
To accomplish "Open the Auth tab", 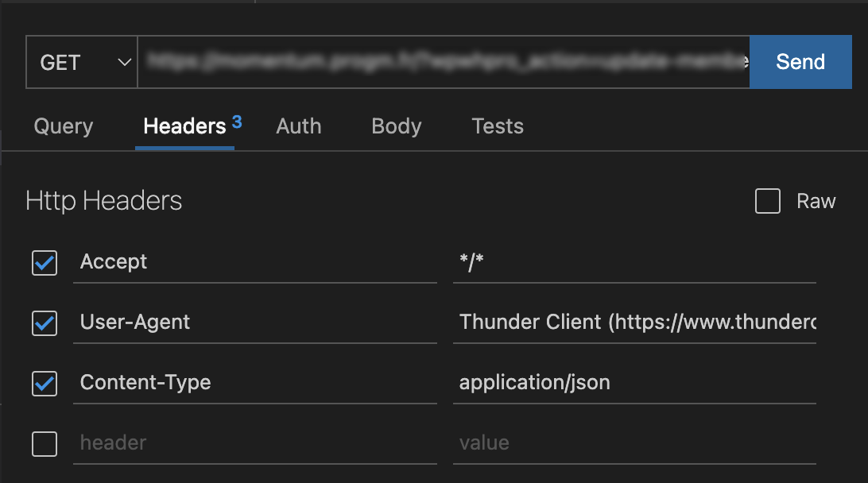I will tap(298, 126).
